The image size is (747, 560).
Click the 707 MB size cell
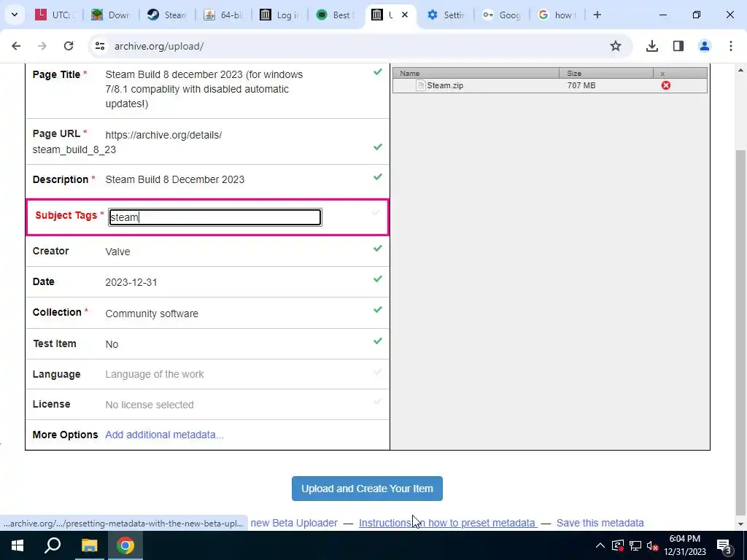coord(581,85)
